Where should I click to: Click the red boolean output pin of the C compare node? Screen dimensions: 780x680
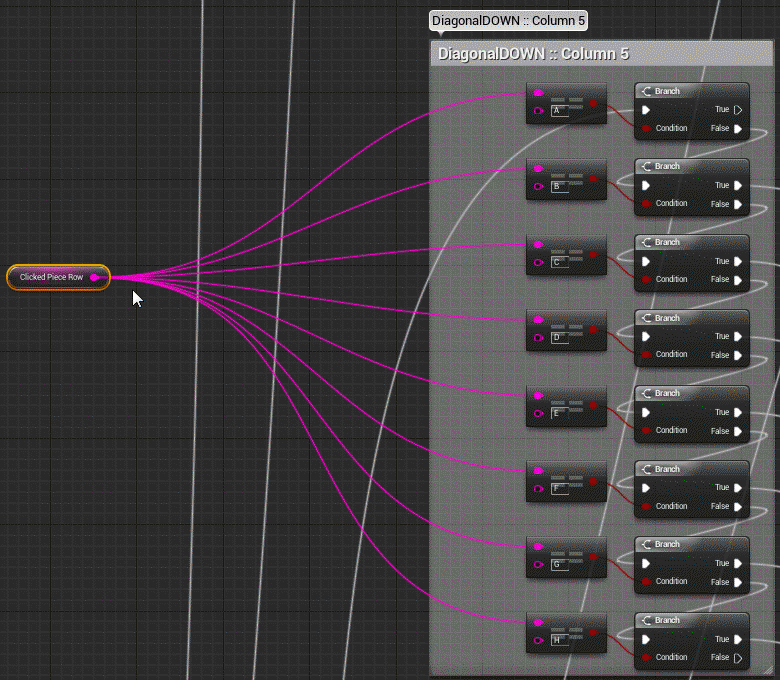(593, 255)
